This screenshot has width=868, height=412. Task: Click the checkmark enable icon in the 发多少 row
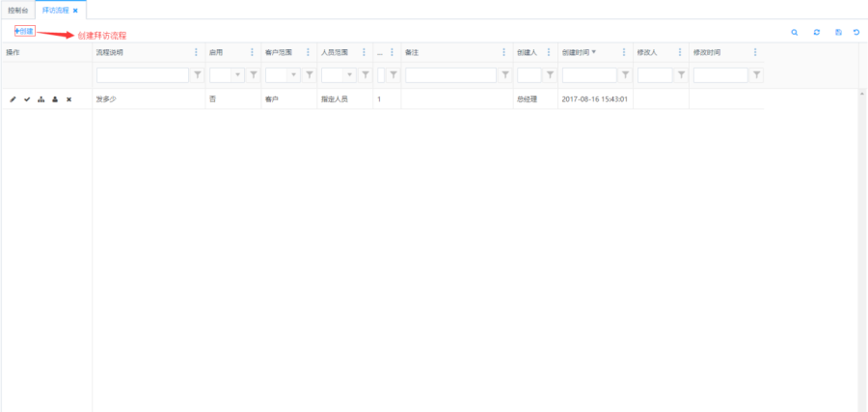[x=27, y=99]
